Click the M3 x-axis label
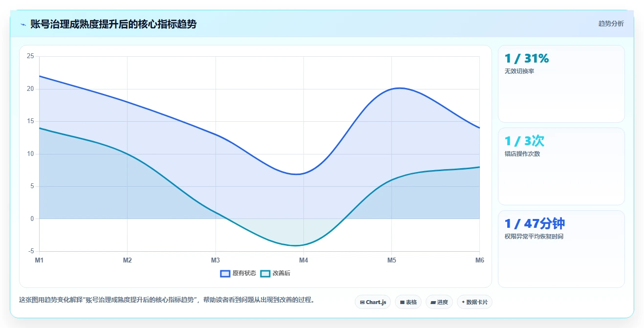644x328 pixels. [215, 261]
